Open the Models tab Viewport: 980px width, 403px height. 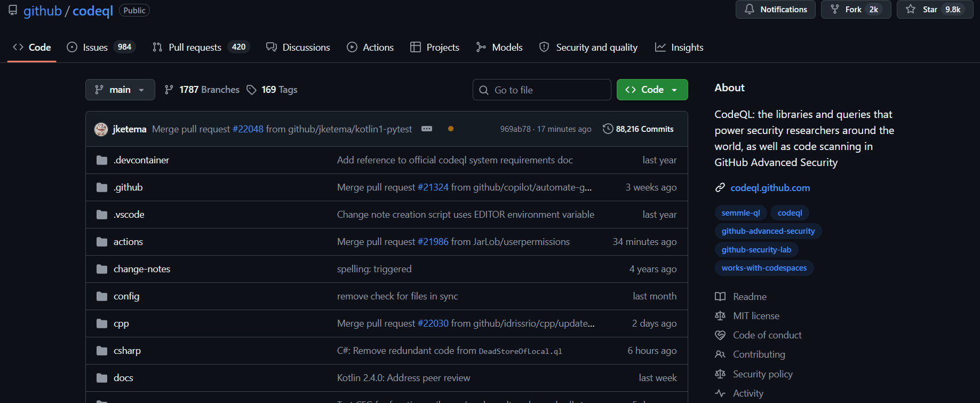[x=499, y=48]
